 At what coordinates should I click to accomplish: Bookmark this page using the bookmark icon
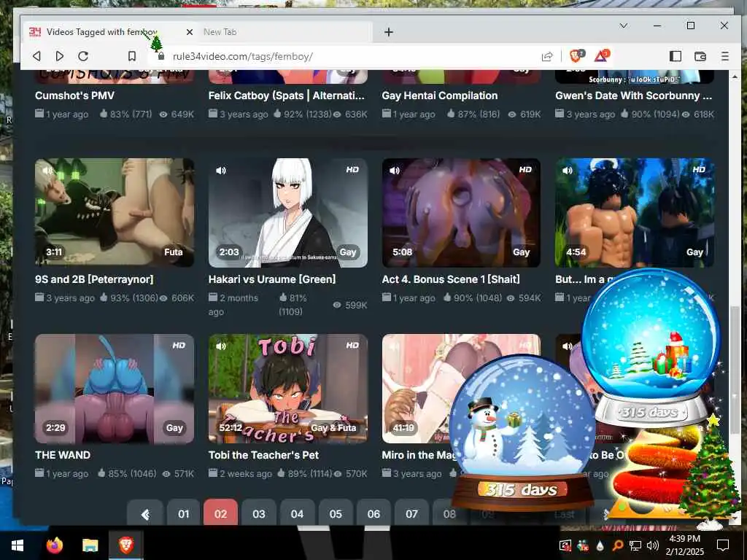pyautogui.click(x=132, y=56)
